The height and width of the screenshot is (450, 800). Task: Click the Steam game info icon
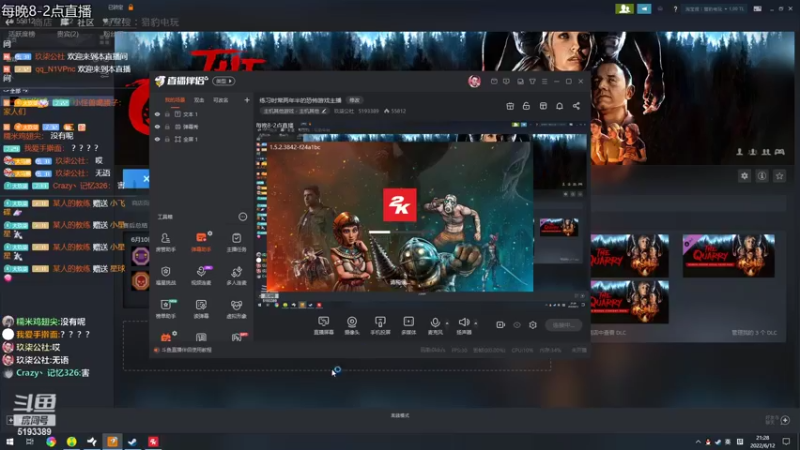(x=762, y=176)
